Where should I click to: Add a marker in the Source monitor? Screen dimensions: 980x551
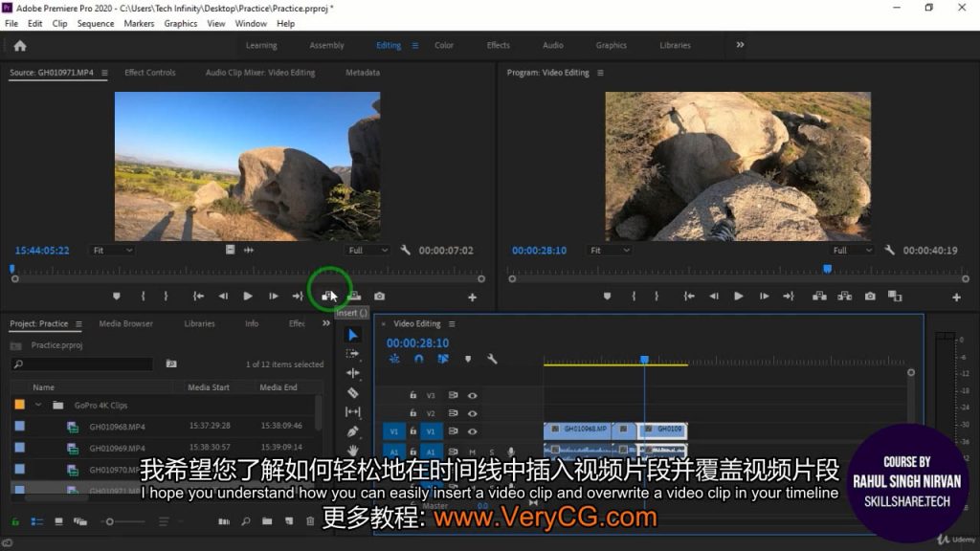(116, 297)
